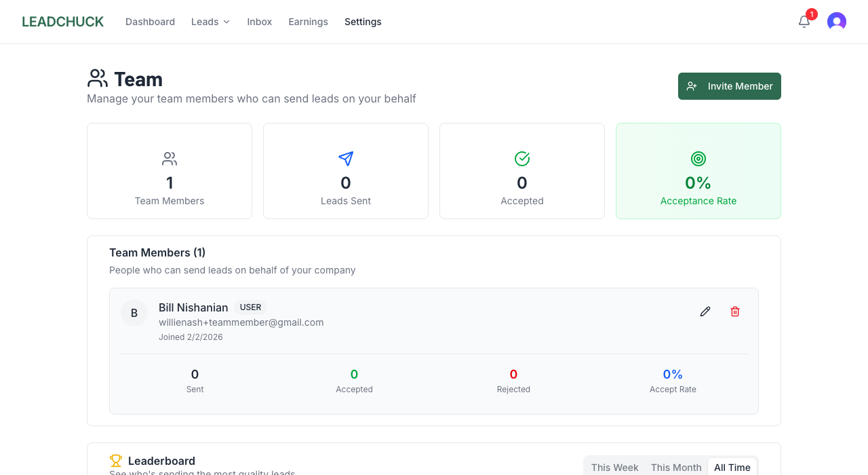Switch leaderboard to This Month

pyautogui.click(x=676, y=468)
